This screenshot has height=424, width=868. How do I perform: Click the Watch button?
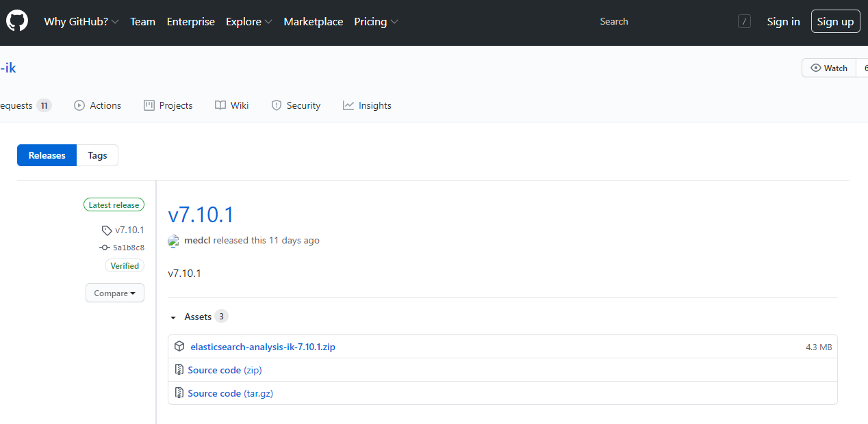coord(829,68)
